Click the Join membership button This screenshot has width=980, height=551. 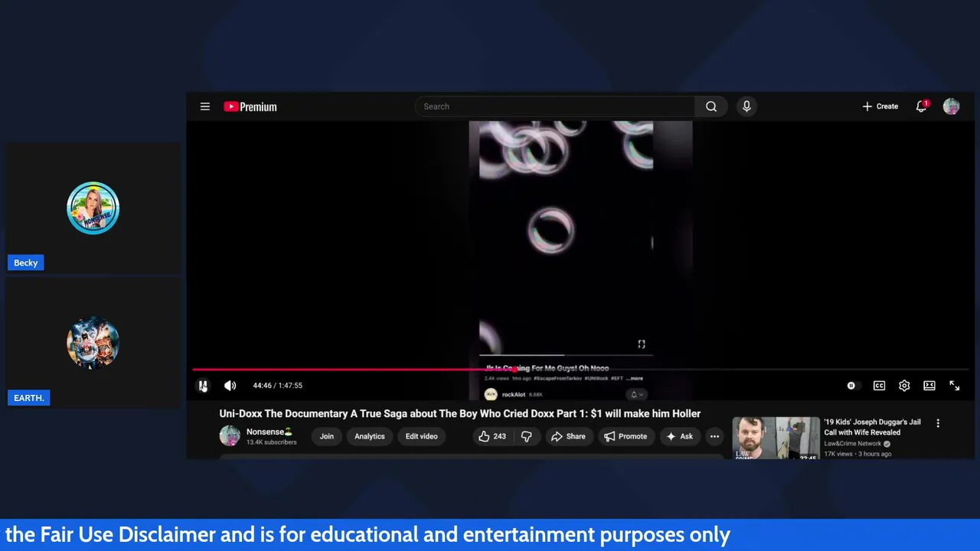click(327, 436)
